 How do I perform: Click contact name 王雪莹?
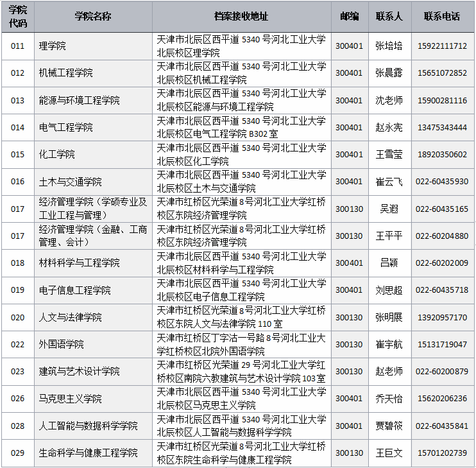(389, 154)
